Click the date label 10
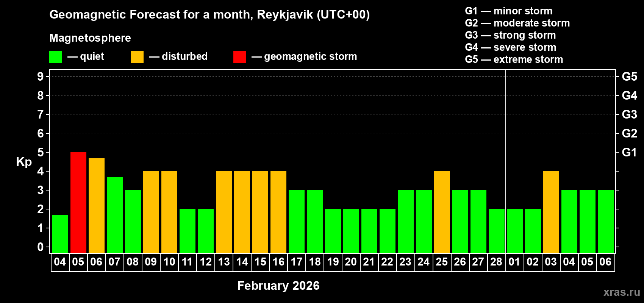644x303 pixels. 169,262
